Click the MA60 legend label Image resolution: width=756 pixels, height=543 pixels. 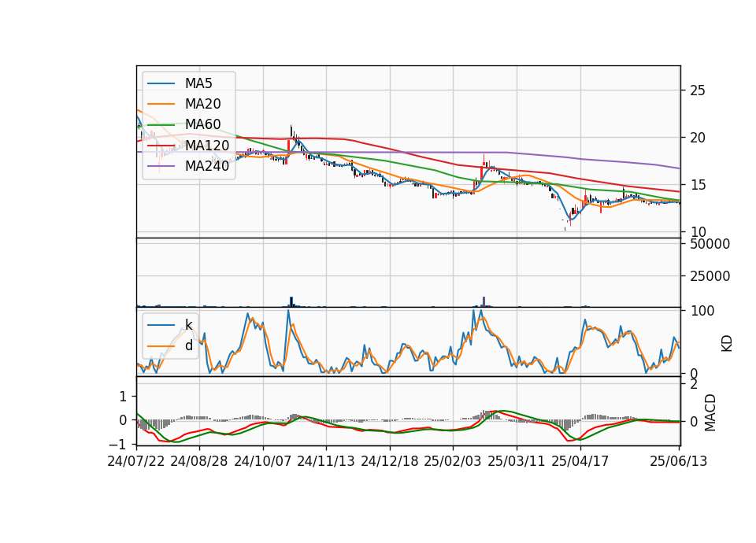202,125
